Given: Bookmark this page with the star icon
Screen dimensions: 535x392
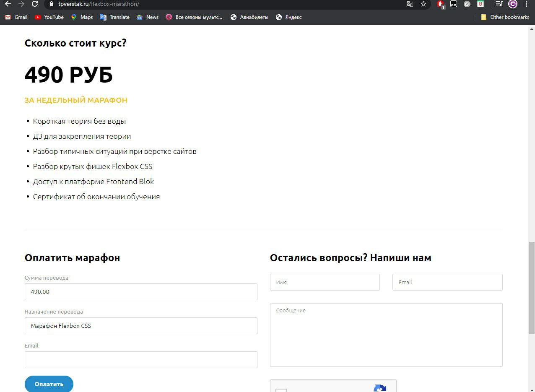Looking at the screenshot, I should pos(423,4).
